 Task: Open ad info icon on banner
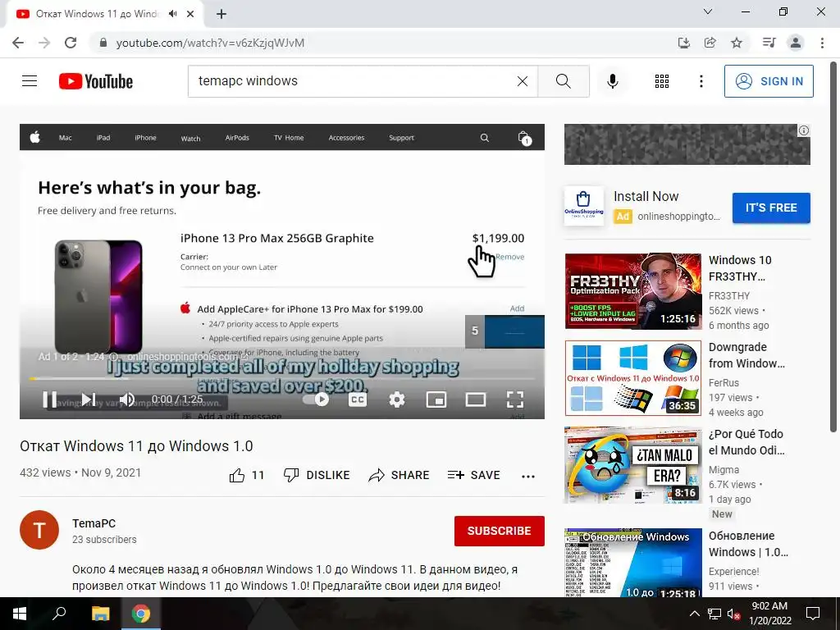tap(804, 130)
